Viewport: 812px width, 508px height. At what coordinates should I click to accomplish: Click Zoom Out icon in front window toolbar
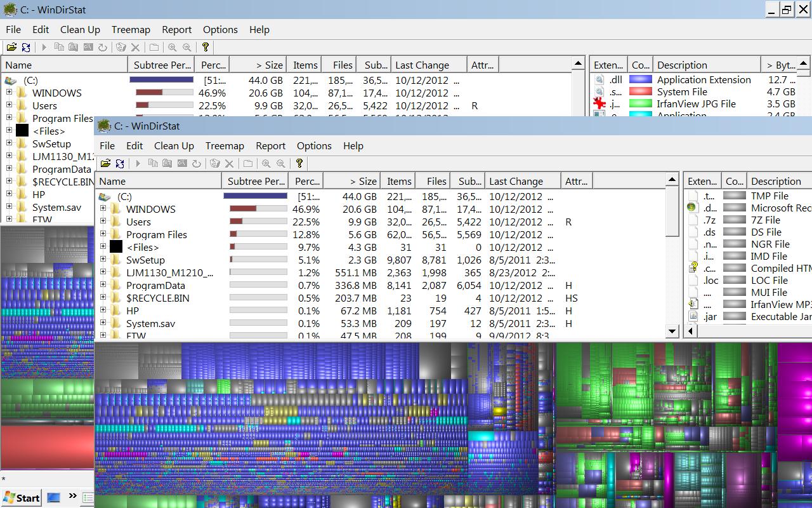tap(281, 163)
